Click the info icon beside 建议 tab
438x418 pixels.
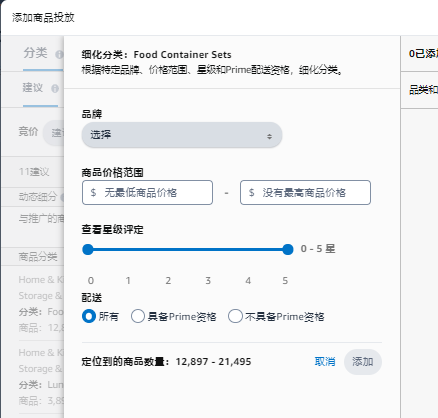[55, 89]
